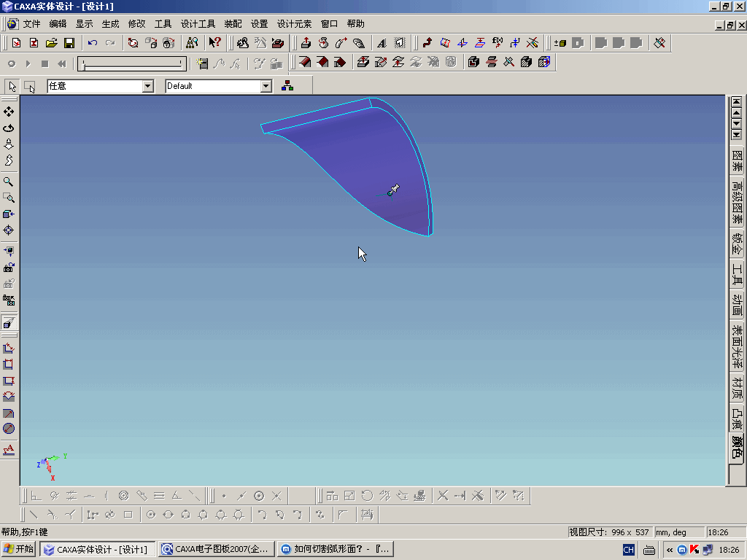The height and width of the screenshot is (560, 747).
Task: Undo the last action
Action: pos(93,43)
